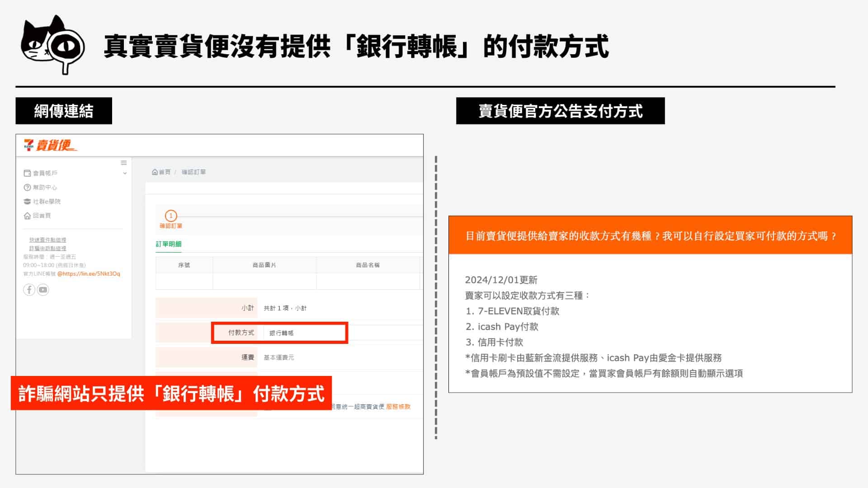Click the graduation cap 社群e學院 icon
868x488 pixels.
27,202
